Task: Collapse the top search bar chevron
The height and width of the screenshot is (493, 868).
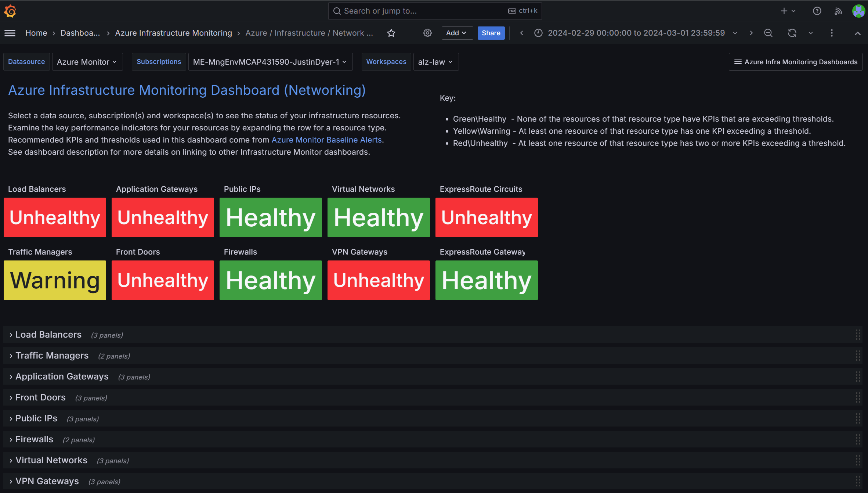Action: point(857,33)
